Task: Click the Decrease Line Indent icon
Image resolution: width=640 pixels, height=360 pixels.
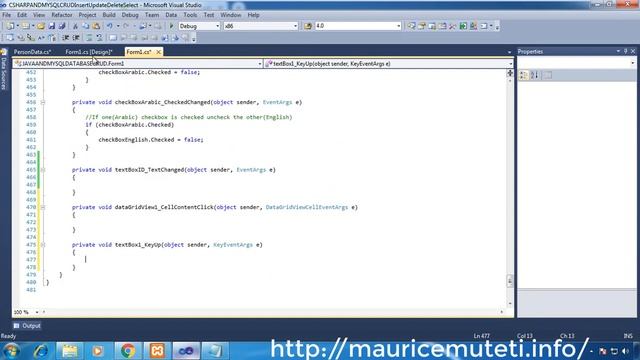Action: 65,38
